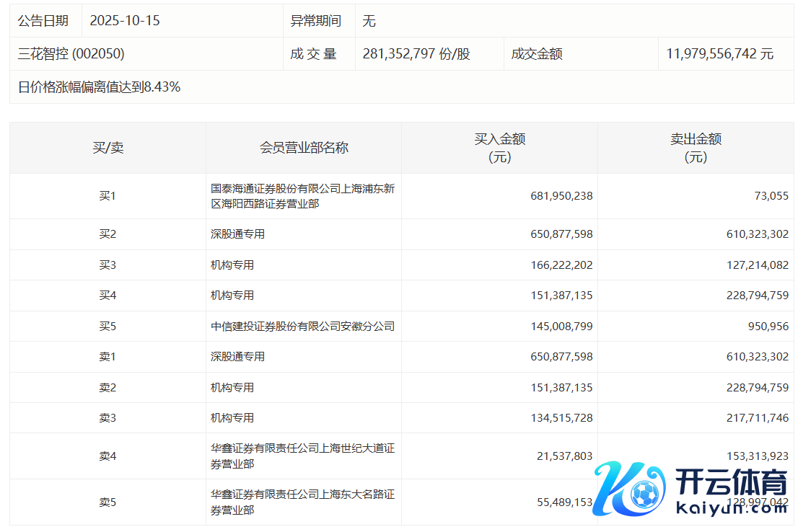This screenshot has width=798, height=532.
Task: Click the 8.43% price deviation notice
Action: (100, 87)
